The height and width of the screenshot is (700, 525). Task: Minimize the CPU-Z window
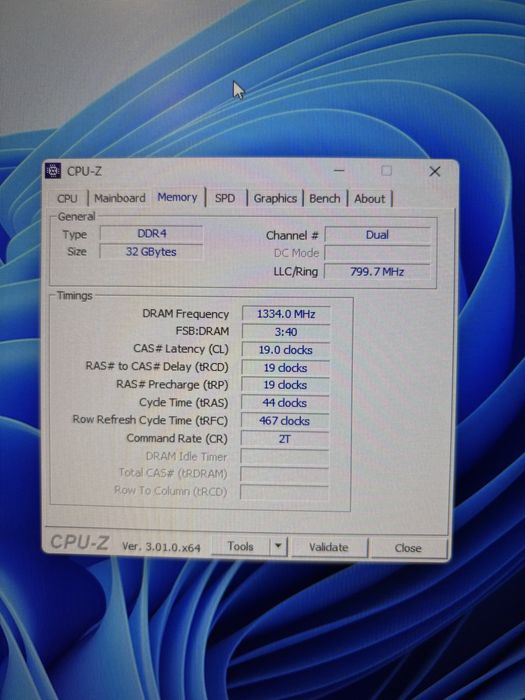(339, 171)
